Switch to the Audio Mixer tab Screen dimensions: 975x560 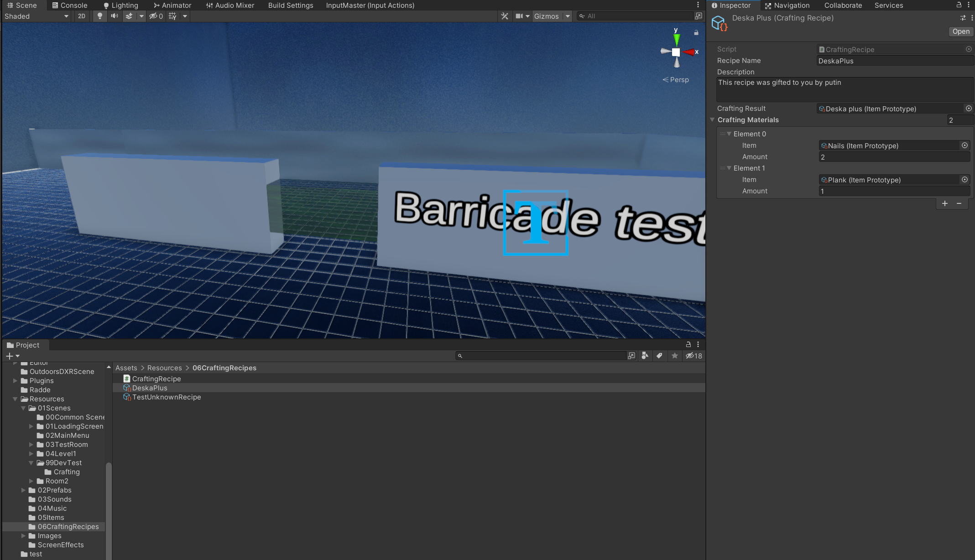[x=230, y=5]
